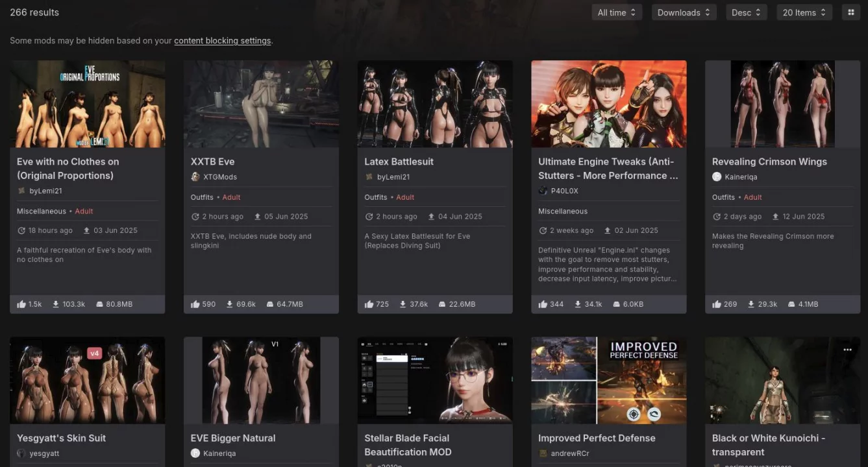Click the P40L0X author avatar icon
868x467 pixels.
coord(543,191)
